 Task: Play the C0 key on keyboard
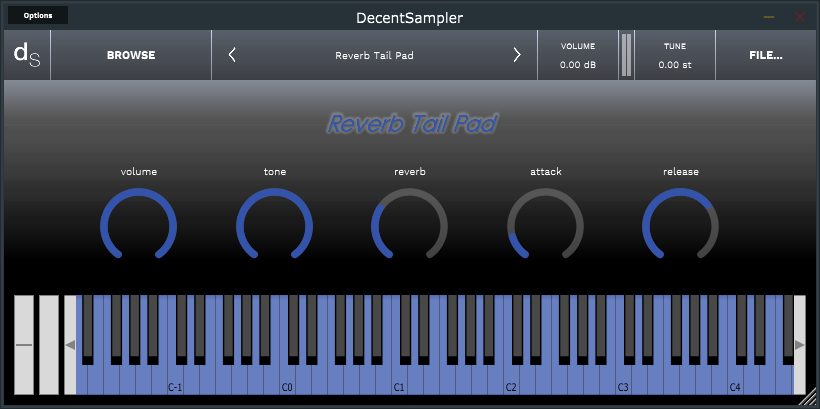(287, 382)
